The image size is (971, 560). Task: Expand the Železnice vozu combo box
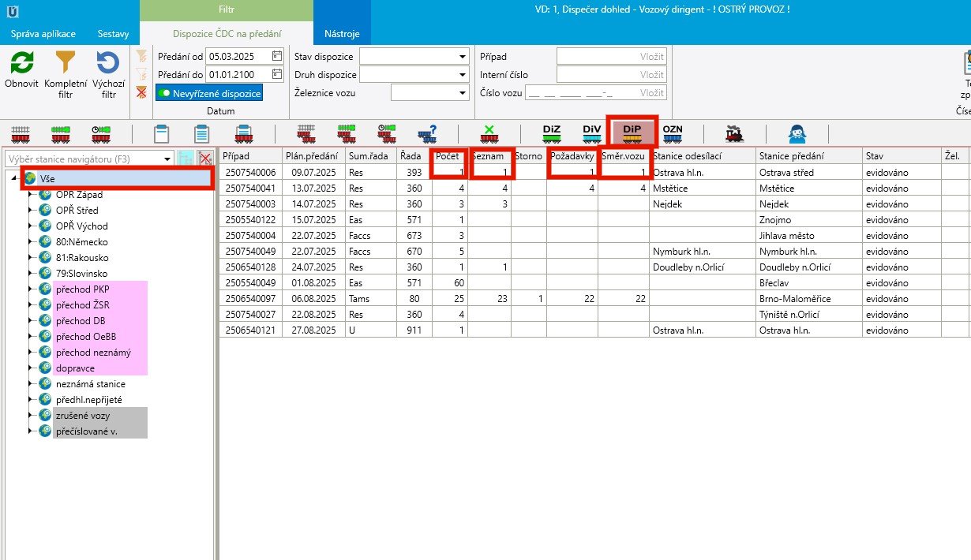click(x=463, y=93)
